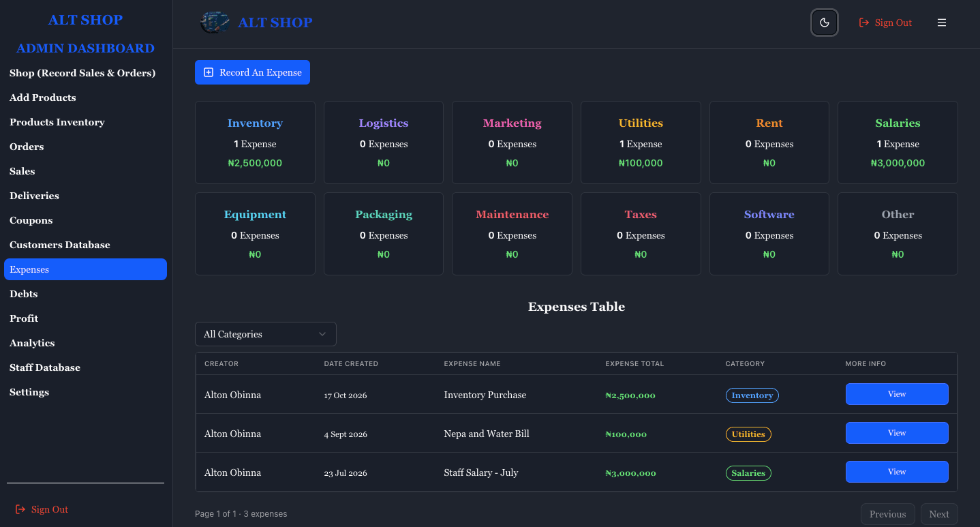The image size is (980, 527).
Task: Select the Expenses sidebar item
Action: click(x=85, y=269)
